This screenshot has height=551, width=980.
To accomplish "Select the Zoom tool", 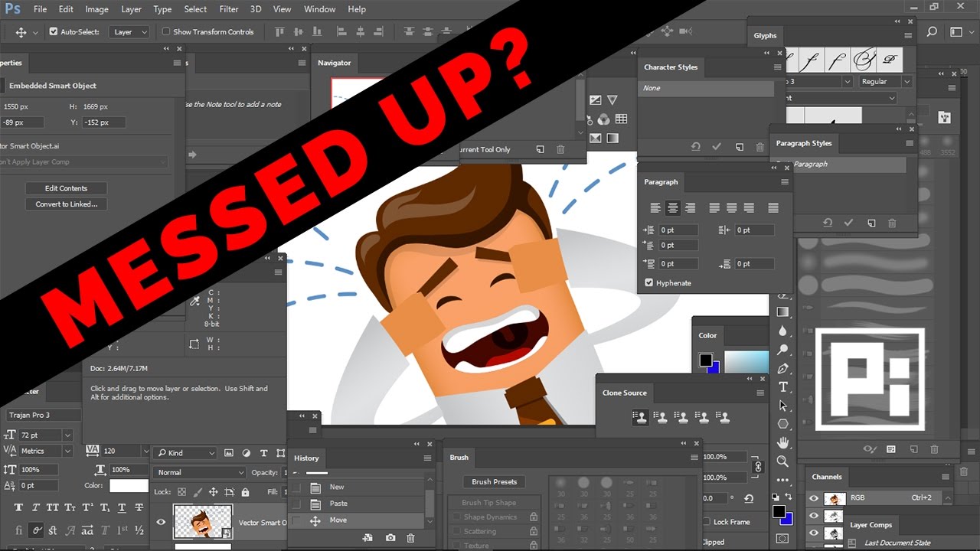I will pyautogui.click(x=782, y=461).
